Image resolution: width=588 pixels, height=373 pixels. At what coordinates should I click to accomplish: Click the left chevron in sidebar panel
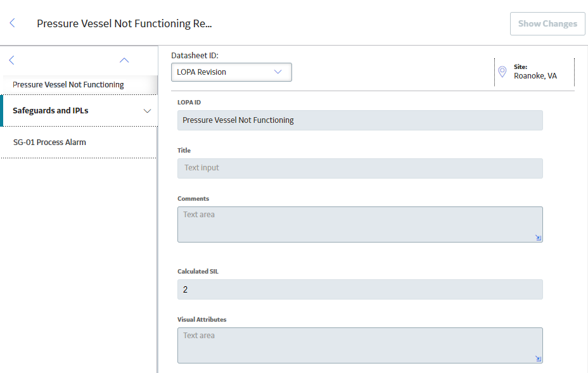11,60
